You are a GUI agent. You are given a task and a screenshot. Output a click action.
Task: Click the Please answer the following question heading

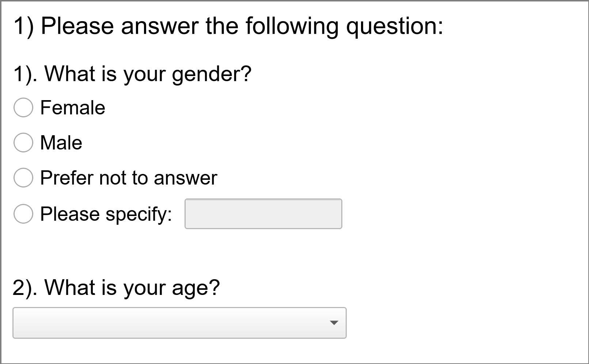pos(228,26)
